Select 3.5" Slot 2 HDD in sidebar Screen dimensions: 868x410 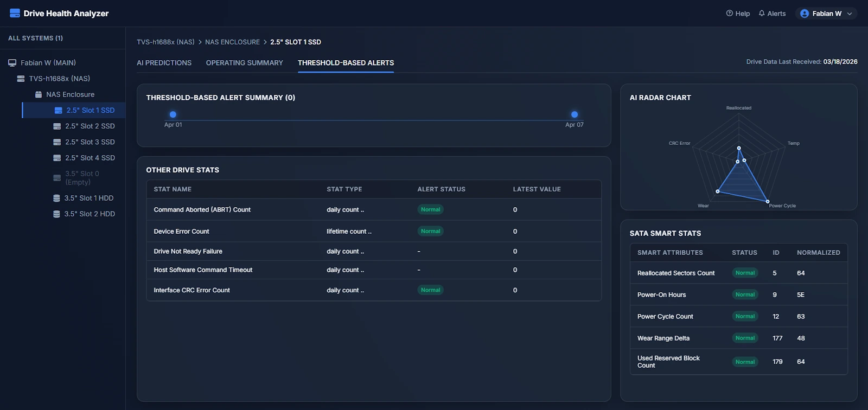coord(90,214)
